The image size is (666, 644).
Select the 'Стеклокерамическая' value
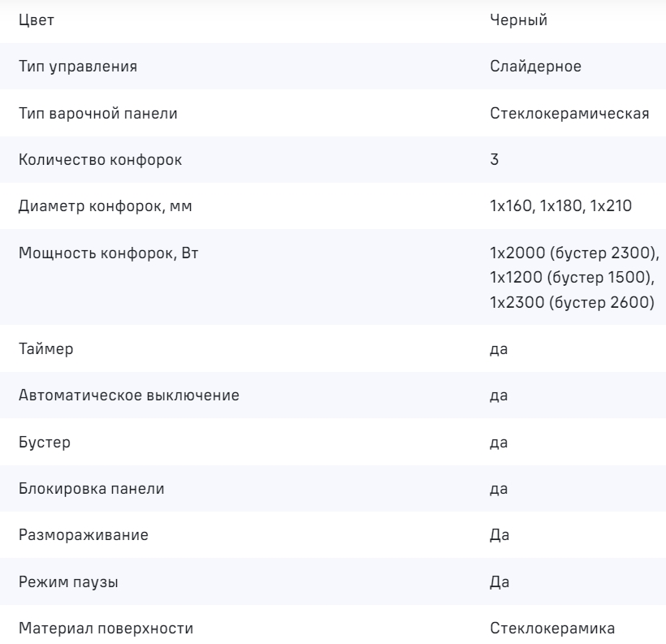569,113
